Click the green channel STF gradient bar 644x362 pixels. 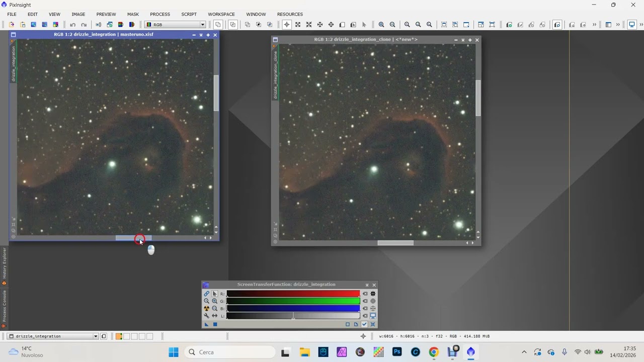293,301
